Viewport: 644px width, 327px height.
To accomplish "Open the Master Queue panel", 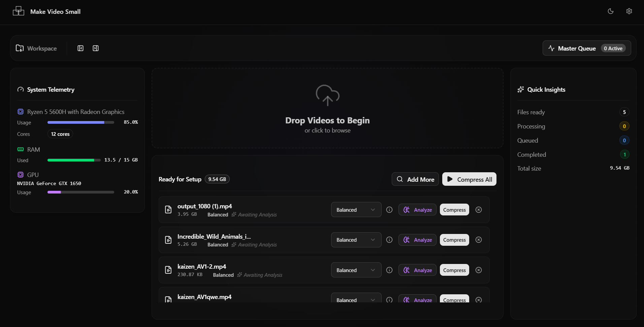I will (x=586, y=48).
